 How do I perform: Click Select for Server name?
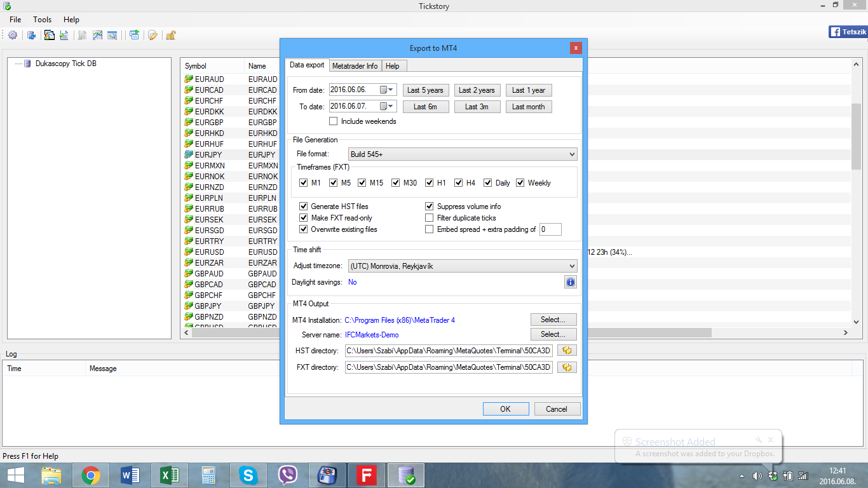pos(553,334)
